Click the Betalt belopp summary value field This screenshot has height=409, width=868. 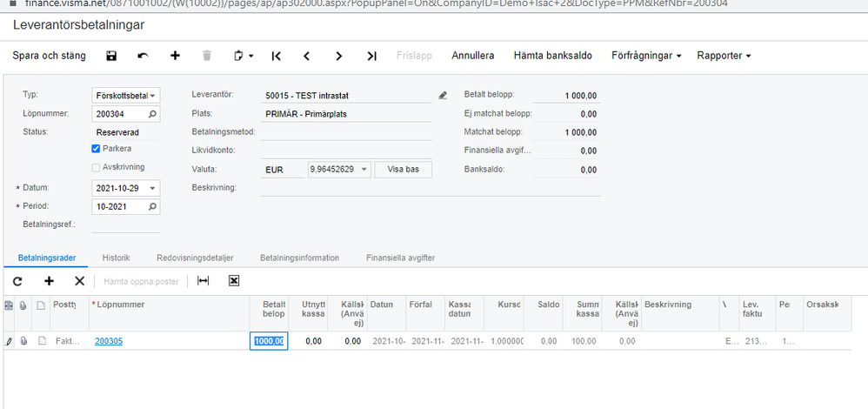pos(566,96)
